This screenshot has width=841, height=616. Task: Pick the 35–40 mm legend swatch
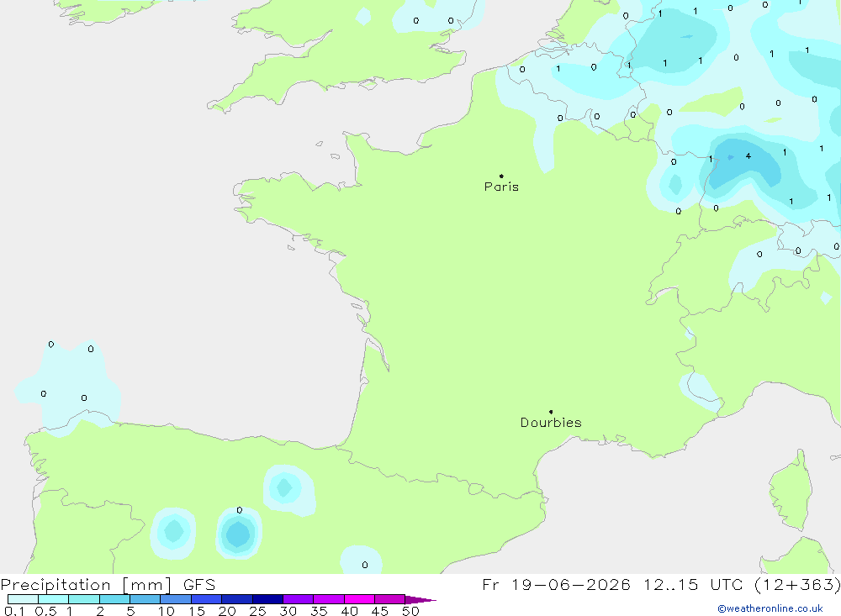(329, 599)
